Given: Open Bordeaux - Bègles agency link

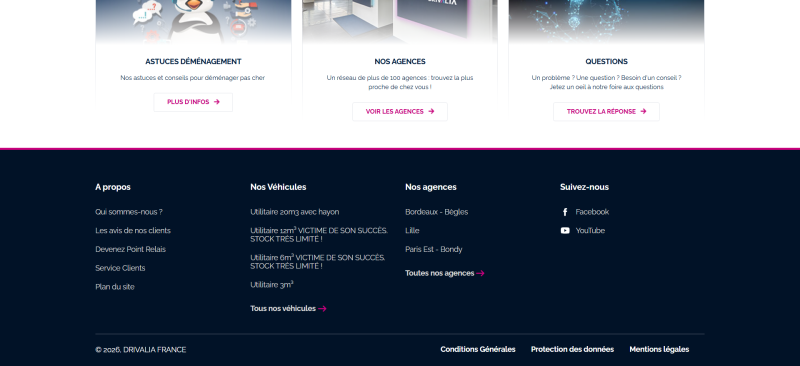Looking at the screenshot, I should 436,212.
